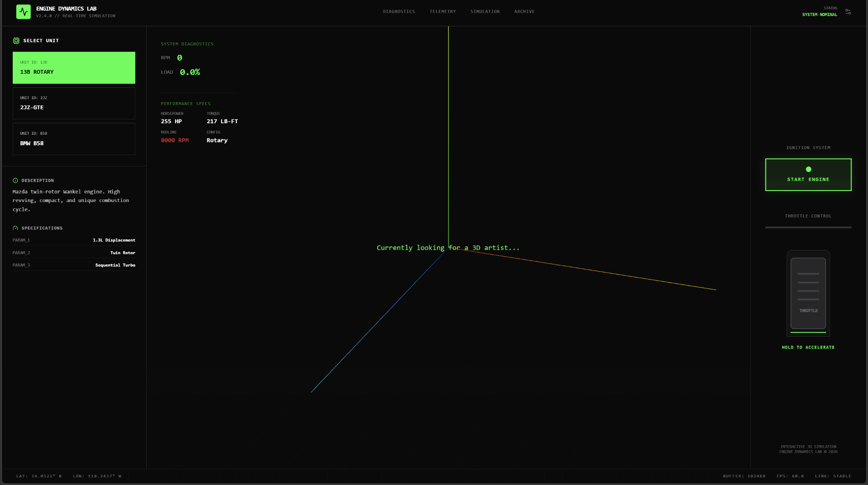
Task: Select the 13B Rotary unit
Action: 74,68
